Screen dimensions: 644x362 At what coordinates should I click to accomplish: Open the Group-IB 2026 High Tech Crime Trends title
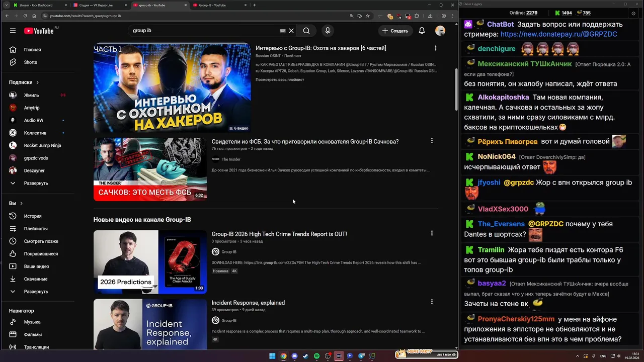279,234
